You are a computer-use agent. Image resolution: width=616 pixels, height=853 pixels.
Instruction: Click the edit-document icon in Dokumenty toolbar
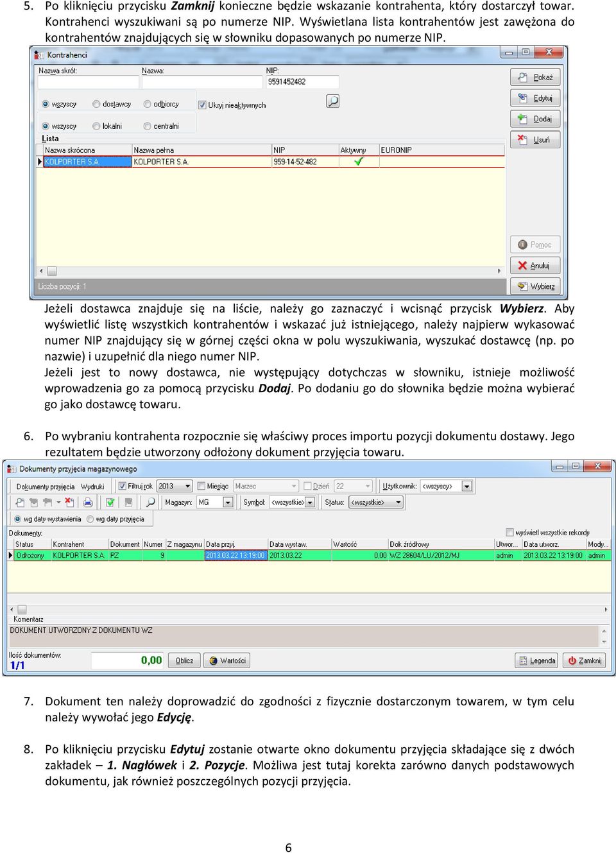(x=33, y=503)
